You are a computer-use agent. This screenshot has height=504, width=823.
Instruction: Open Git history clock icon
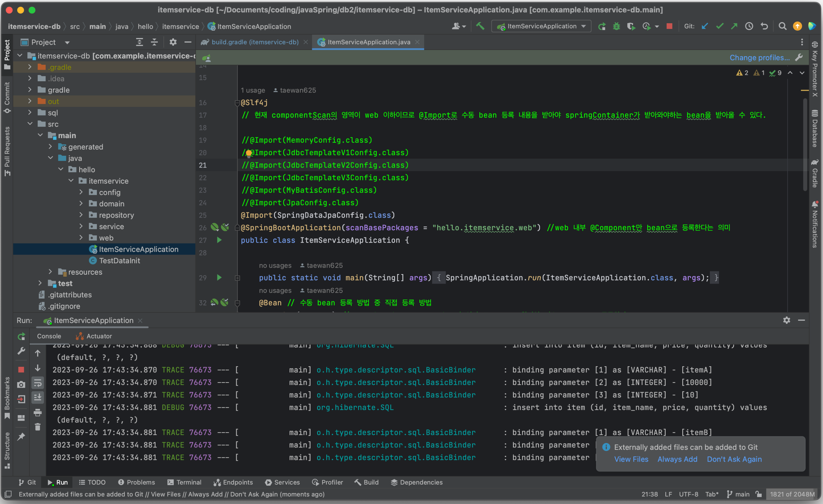[749, 26]
